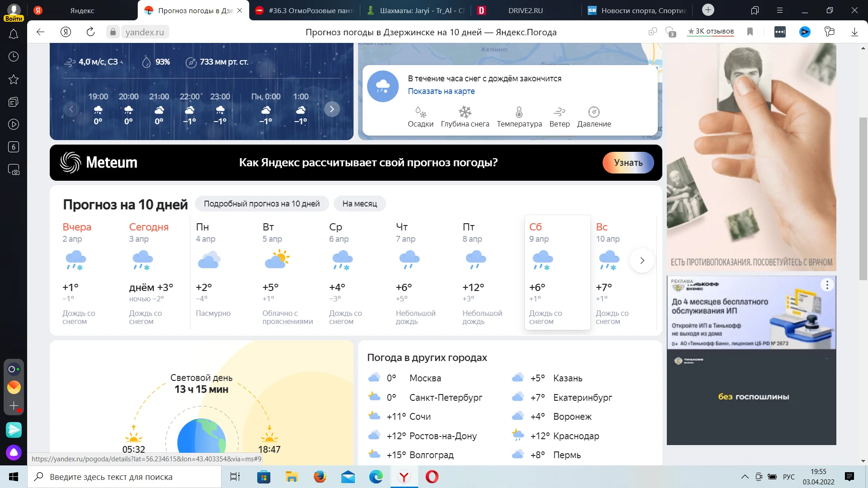Image resolution: width=868 pixels, height=488 pixels.
Task: Switch to the На месяц tab
Action: click(x=360, y=204)
